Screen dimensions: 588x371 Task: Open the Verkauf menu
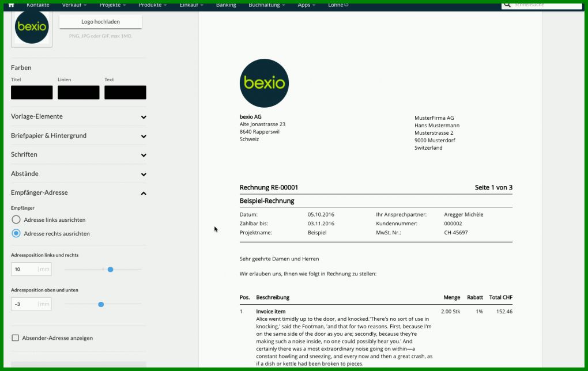74,5
